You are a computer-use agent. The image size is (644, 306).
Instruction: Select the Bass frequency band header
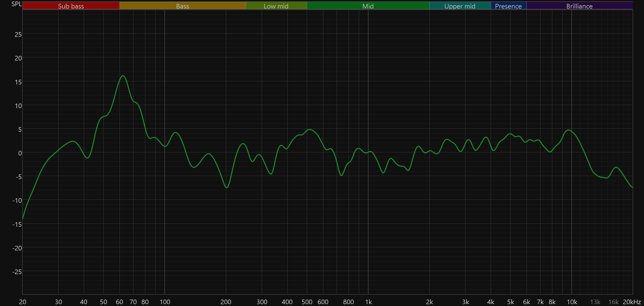(182, 6)
